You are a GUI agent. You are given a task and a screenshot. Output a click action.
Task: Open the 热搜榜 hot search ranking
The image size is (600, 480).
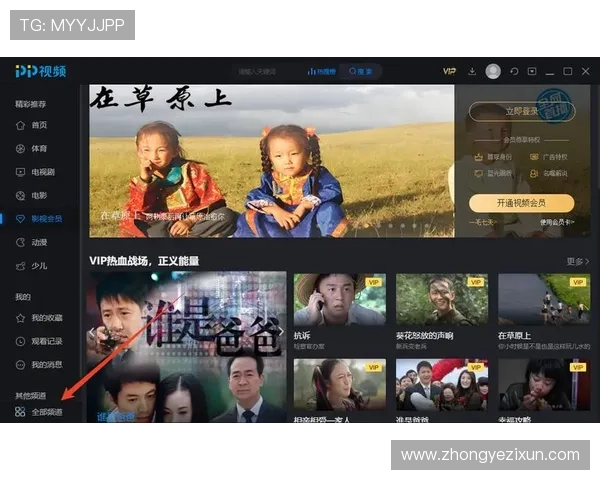[322, 72]
